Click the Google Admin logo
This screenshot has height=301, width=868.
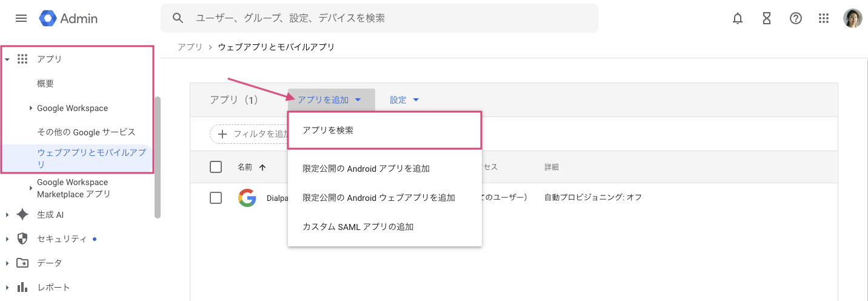point(68,18)
